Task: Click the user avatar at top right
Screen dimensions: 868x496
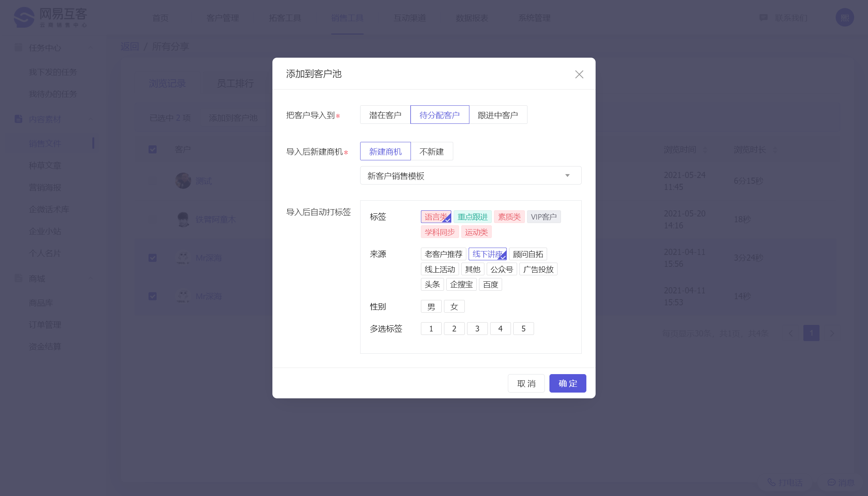Action: (x=845, y=18)
